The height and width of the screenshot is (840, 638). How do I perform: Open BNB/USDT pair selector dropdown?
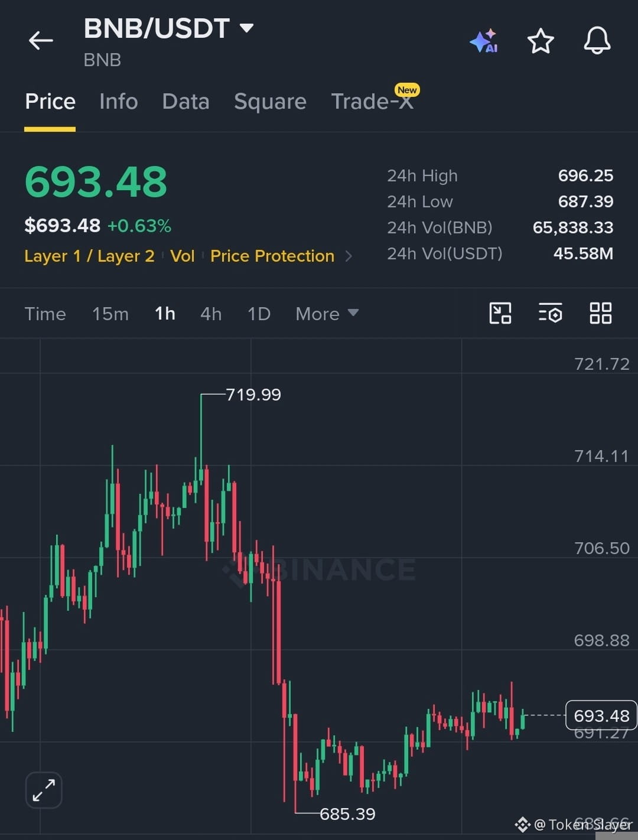pos(168,28)
